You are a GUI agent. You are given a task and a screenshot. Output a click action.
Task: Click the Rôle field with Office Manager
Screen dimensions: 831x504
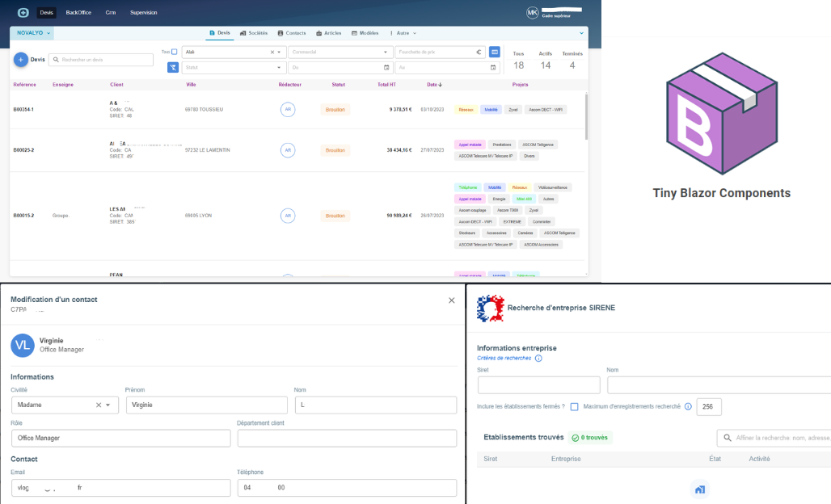(x=120, y=439)
